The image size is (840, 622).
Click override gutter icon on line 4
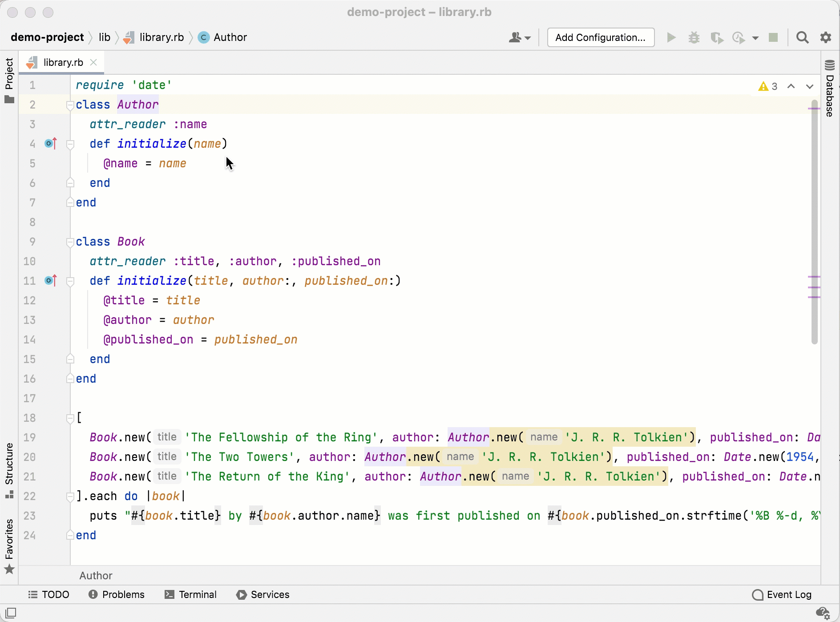[51, 144]
